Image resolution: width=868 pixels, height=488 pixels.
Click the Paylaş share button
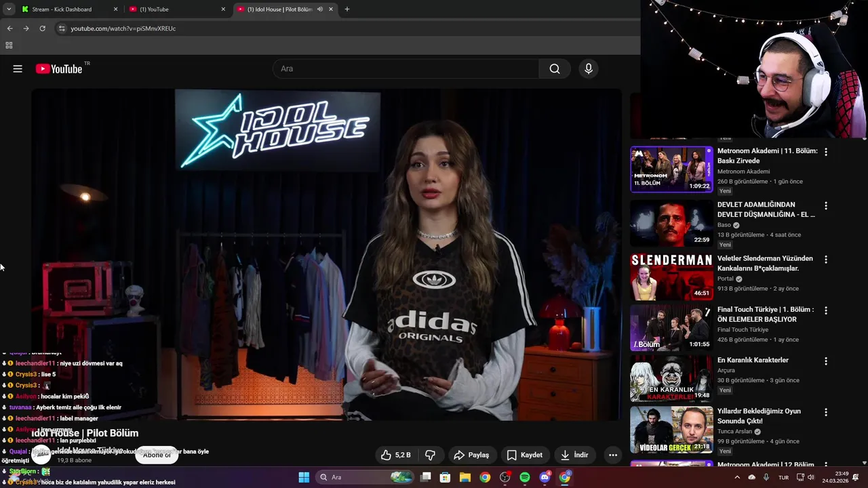coord(471,455)
